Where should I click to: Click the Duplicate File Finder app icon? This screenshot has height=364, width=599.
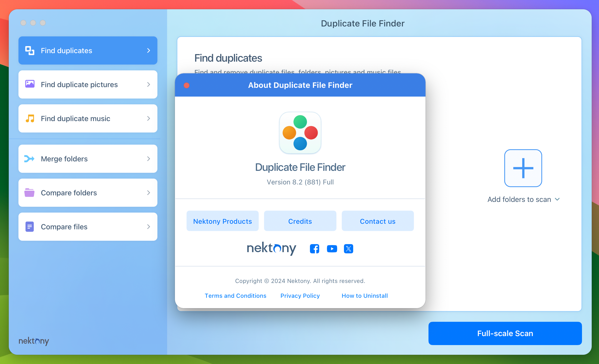[x=300, y=133]
